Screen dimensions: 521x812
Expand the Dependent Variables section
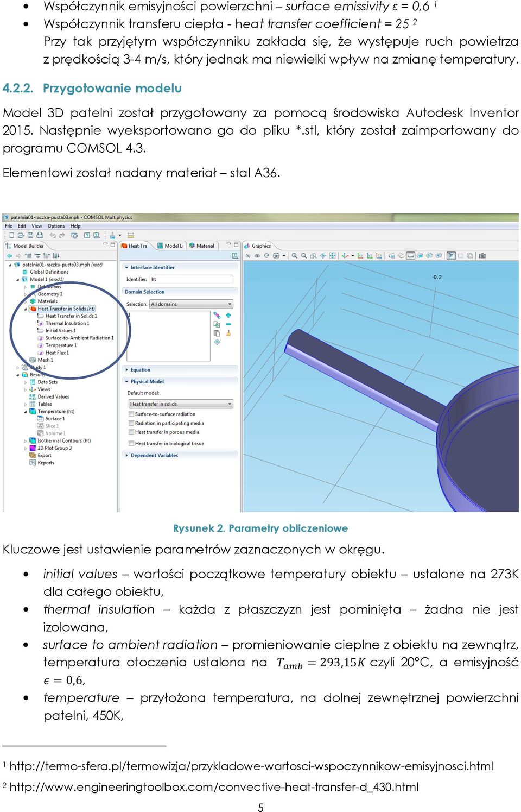coord(126,456)
